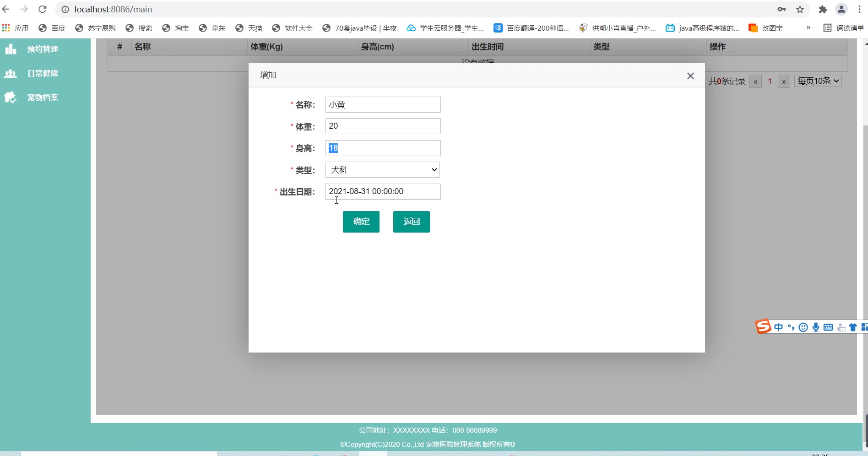
Task: Open the 学生云服务器 bookmark
Action: pyautogui.click(x=445, y=28)
